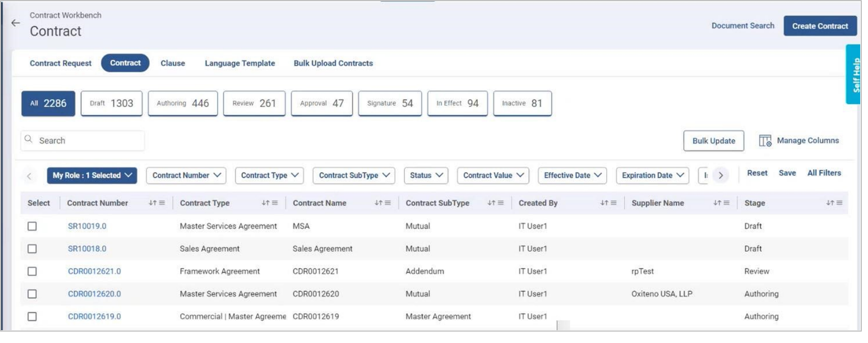Click the back arrow beside Contract title

pos(15,23)
